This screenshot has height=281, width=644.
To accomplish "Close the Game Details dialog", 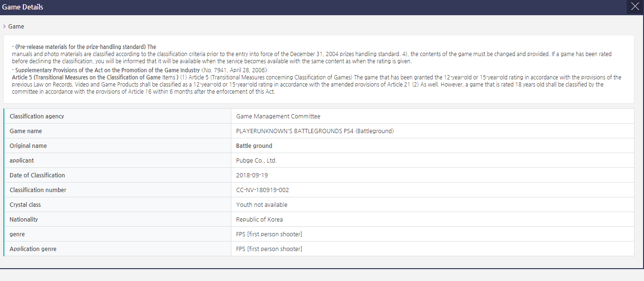I will [x=635, y=7].
